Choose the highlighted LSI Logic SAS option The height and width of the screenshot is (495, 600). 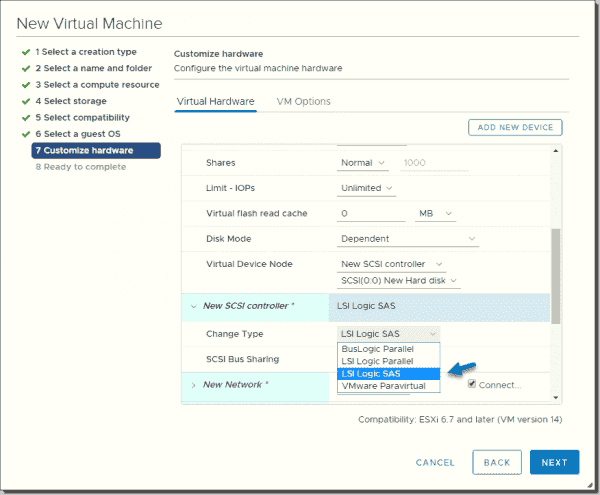388,374
